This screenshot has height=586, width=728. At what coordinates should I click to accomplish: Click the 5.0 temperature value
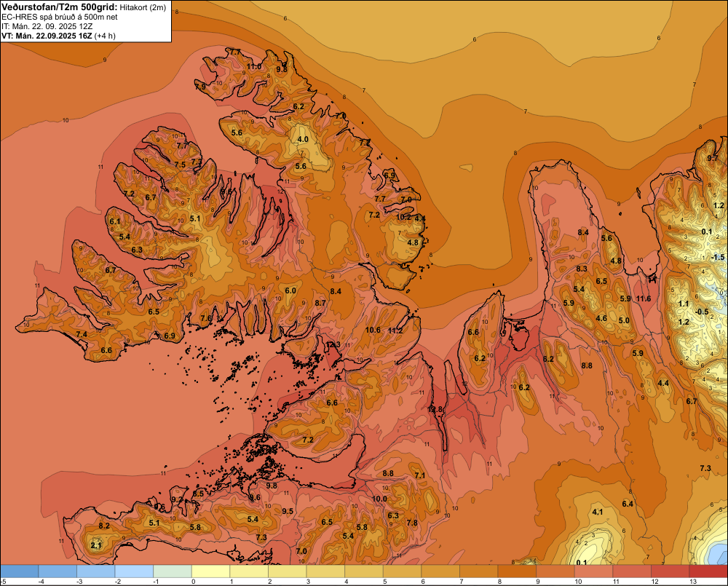(624, 320)
